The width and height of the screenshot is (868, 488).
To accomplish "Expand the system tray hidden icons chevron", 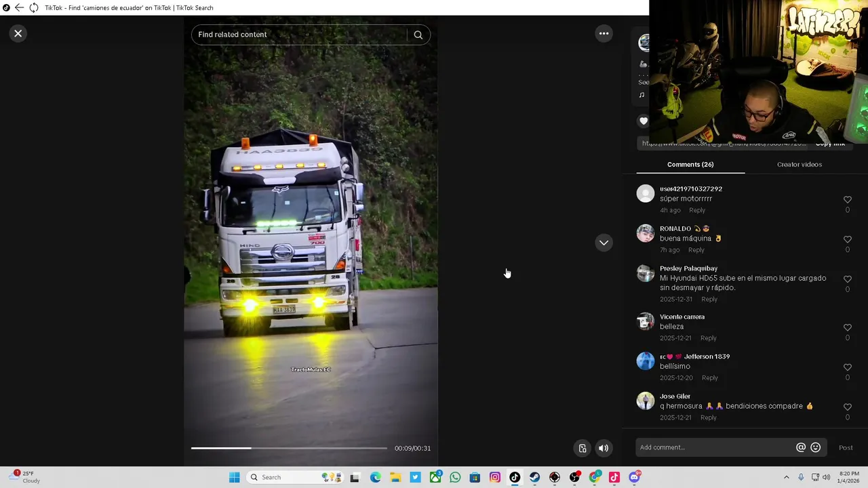I will tap(786, 477).
